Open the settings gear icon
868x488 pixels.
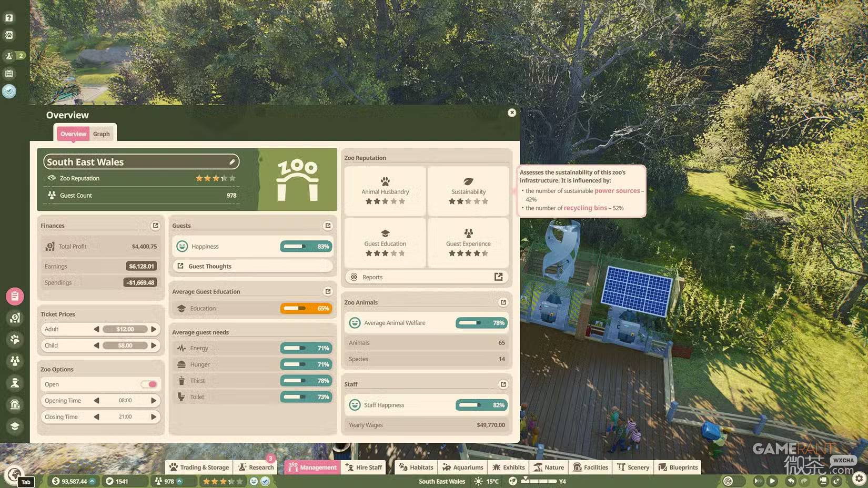point(859,478)
